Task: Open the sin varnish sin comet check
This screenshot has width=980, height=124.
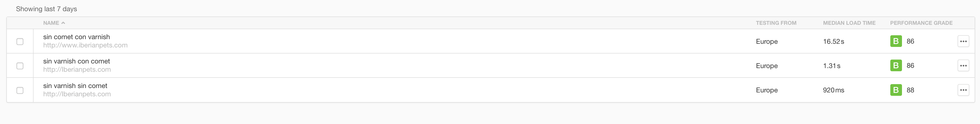Action: pyautogui.click(x=75, y=86)
